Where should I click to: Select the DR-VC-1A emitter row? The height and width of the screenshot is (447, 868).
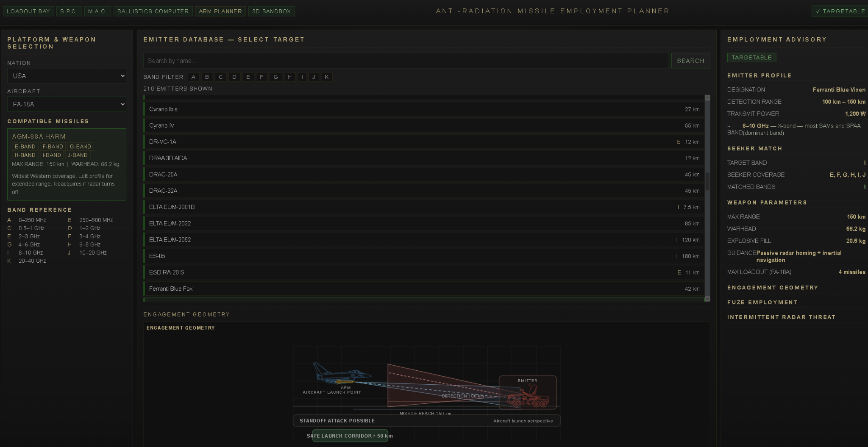[x=424, y=142]
